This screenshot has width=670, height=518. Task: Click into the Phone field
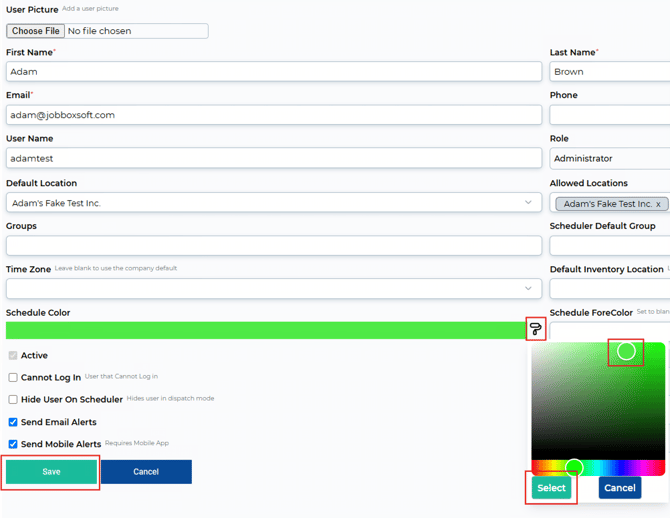(610, 115)
